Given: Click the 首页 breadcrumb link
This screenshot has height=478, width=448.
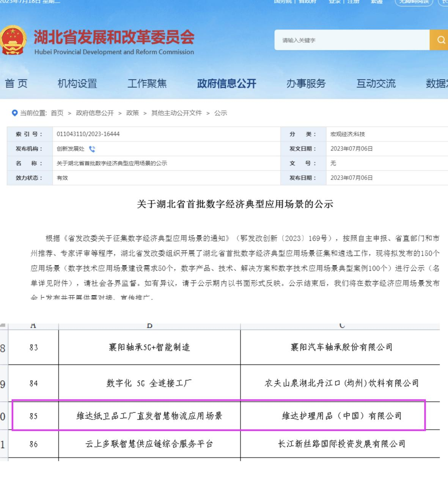Looking at the screenshot, I should tap(57, 113).
